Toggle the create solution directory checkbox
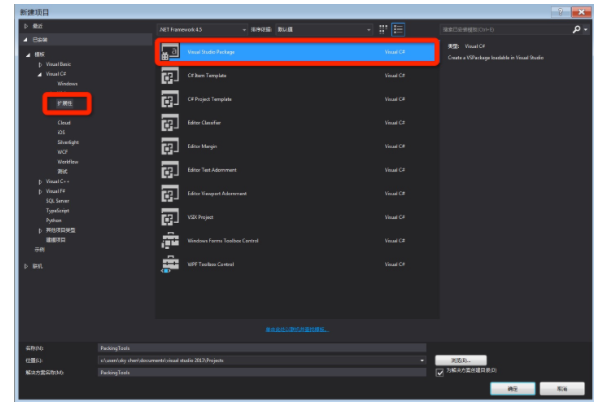Screen dimensions: 604x411 click(x=440, y=372)
